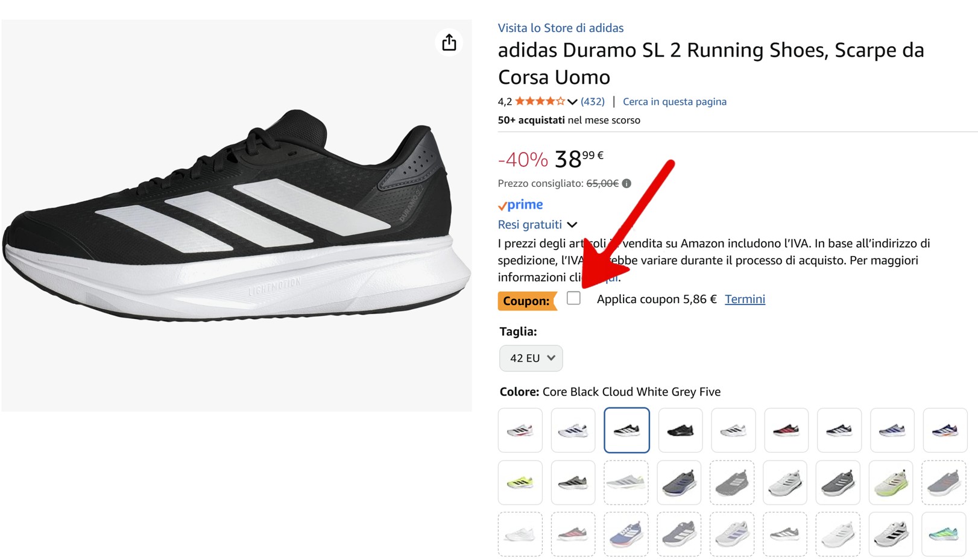The width and height of the screenshot is (978, 560).
Task: Click the info icon beside recommended price
Action: pos(627,183)
